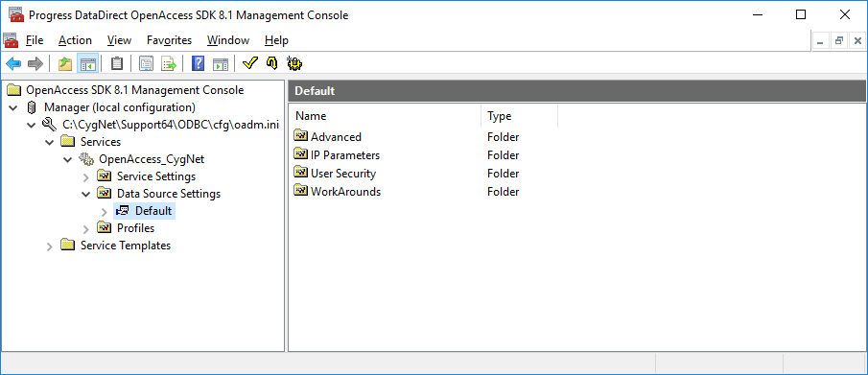Collapse the oadm.ini configuration node

[x=32, y=126]
